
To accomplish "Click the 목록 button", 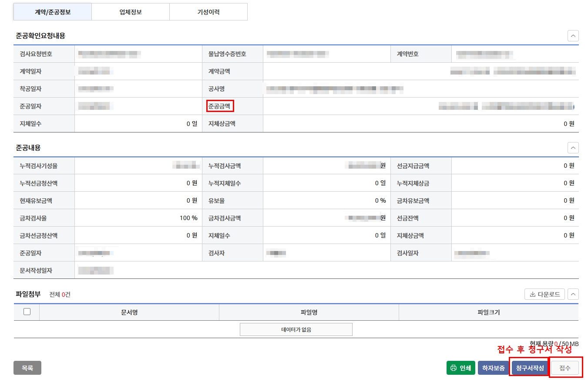I will (27, 367).
